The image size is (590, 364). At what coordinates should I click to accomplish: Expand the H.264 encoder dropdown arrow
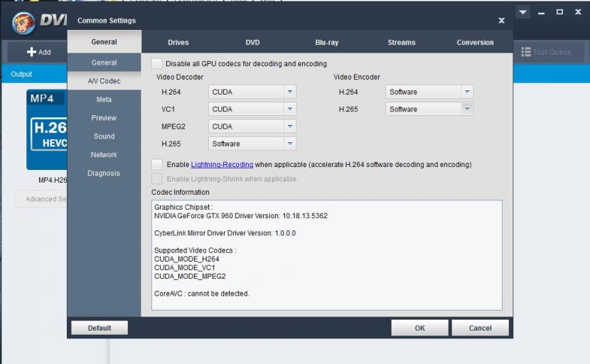tap(467, 92)
